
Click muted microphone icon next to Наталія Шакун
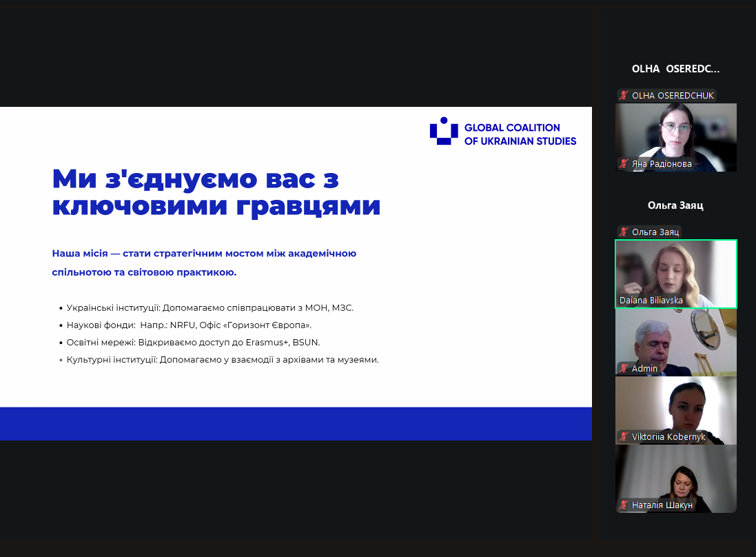[x=623, y=505]
